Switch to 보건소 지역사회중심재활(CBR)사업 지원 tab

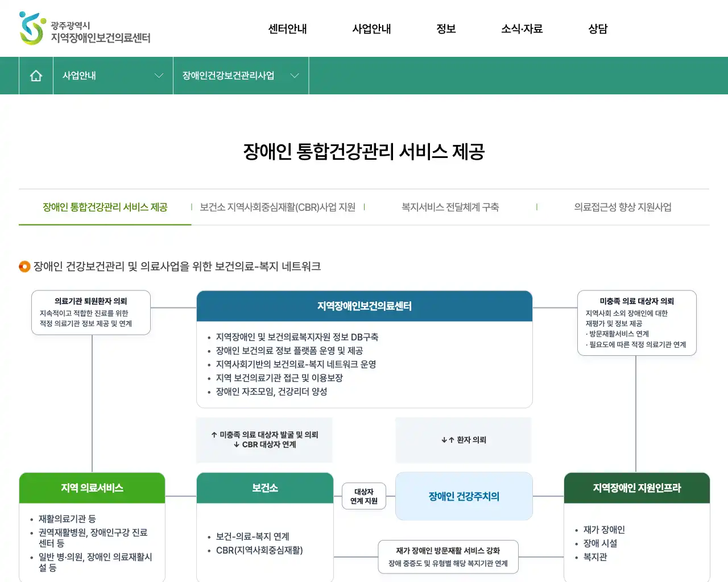278,207
